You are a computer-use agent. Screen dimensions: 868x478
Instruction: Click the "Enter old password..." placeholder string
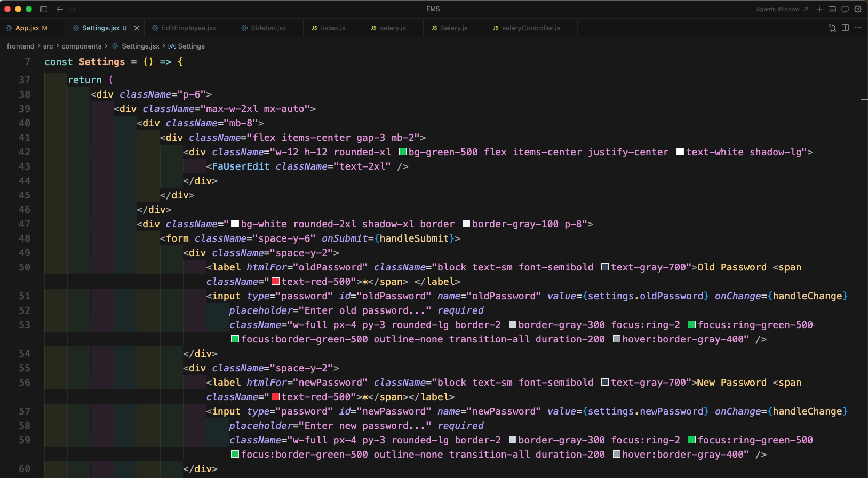point(365,310)
